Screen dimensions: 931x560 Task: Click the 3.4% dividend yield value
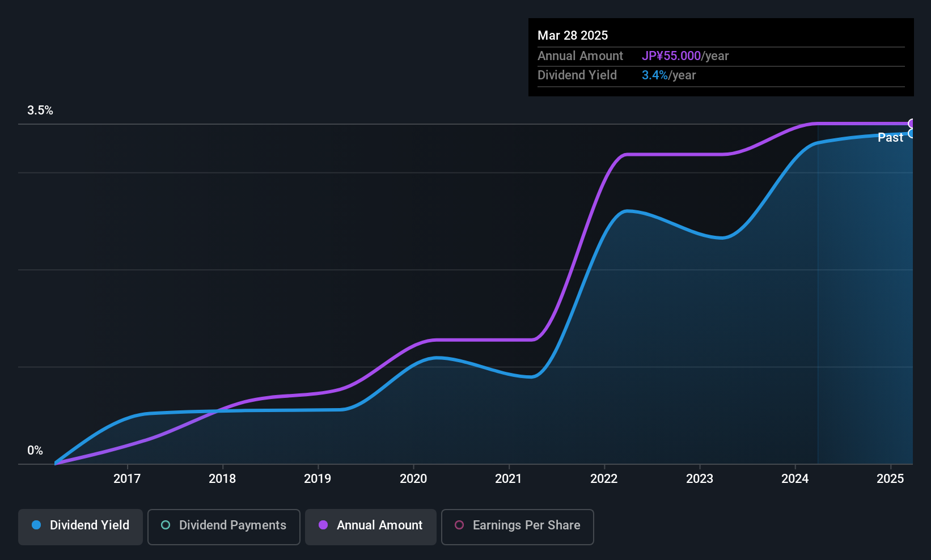[x=655, y=75]
